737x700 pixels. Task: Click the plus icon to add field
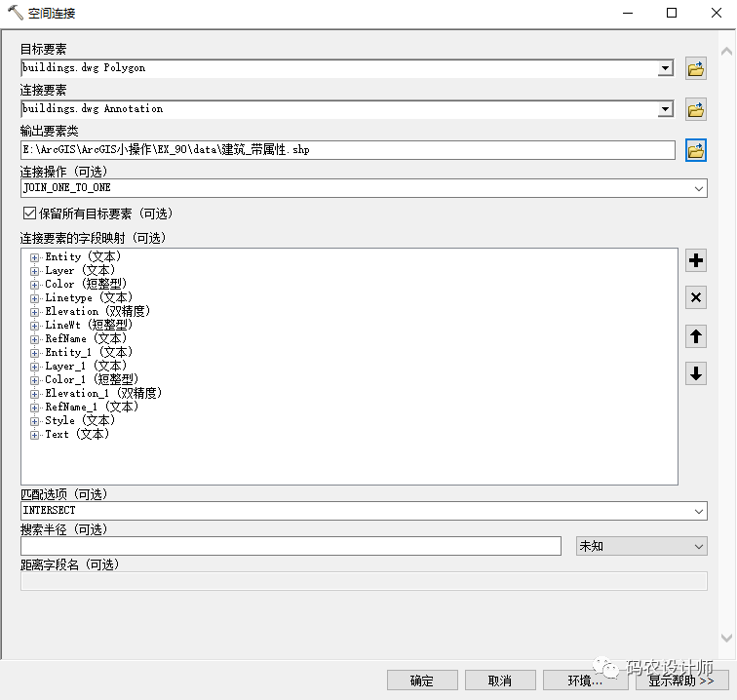pos(696,260)
